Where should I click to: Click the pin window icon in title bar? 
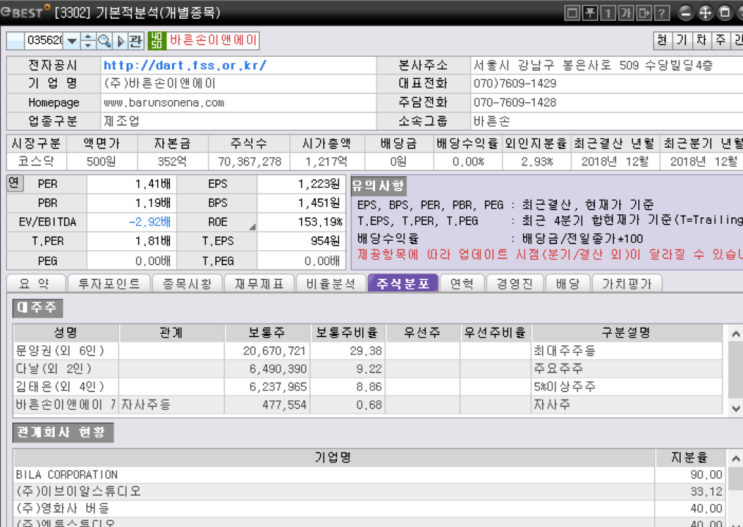[x=590, y=13]
